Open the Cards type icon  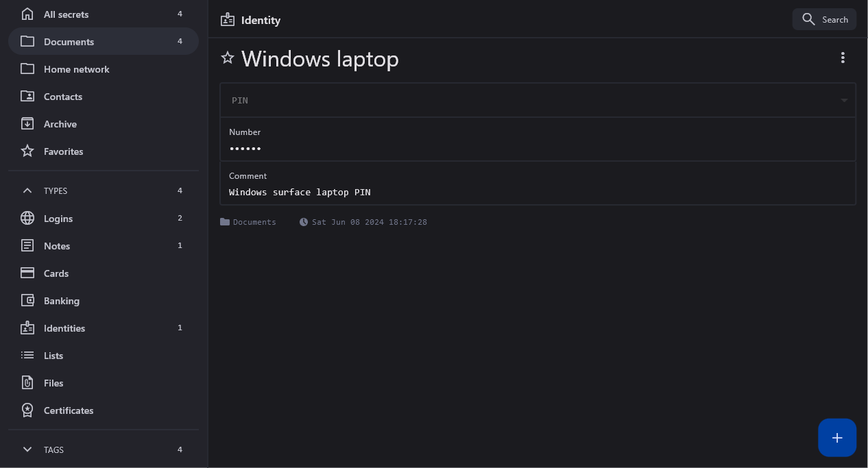coord(27,273)
